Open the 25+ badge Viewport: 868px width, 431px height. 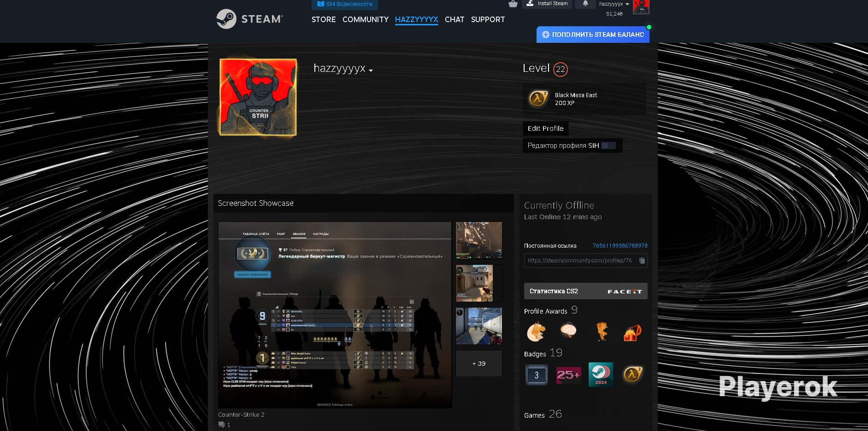click(568, 375)
